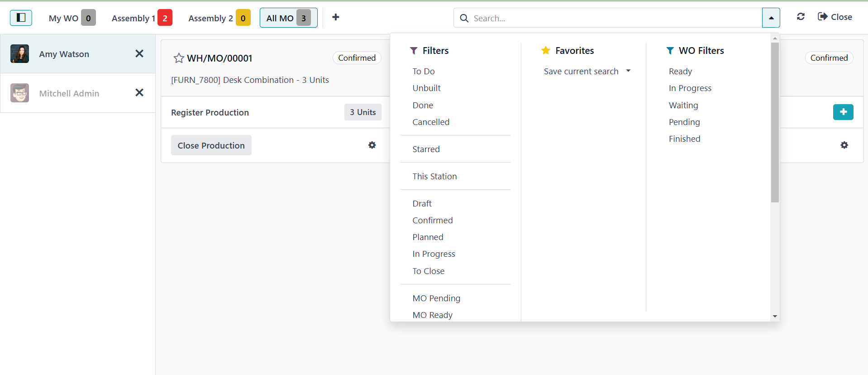The width and height of the screenshot is (868, 375).
Task: Star the WH/MO/00001 order
Action: tap(179, 58)
